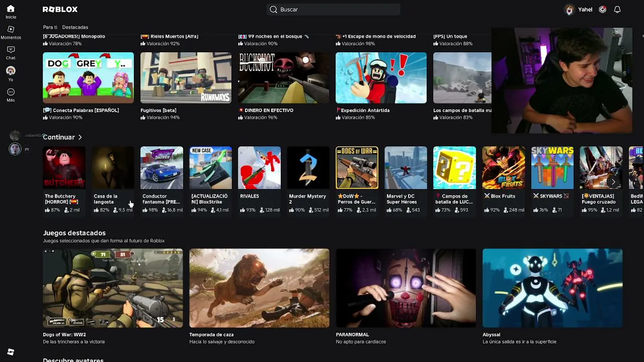Open the Temporada de caza featured banner
Image resolution: width=644 pixels, height=362 pixels.
pyautogui.click(x=259, y=288)
